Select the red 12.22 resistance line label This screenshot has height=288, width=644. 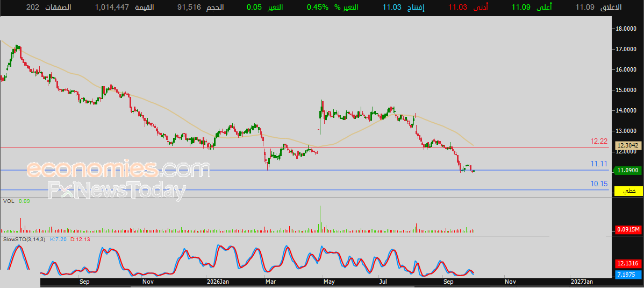[x=599, y=142]
